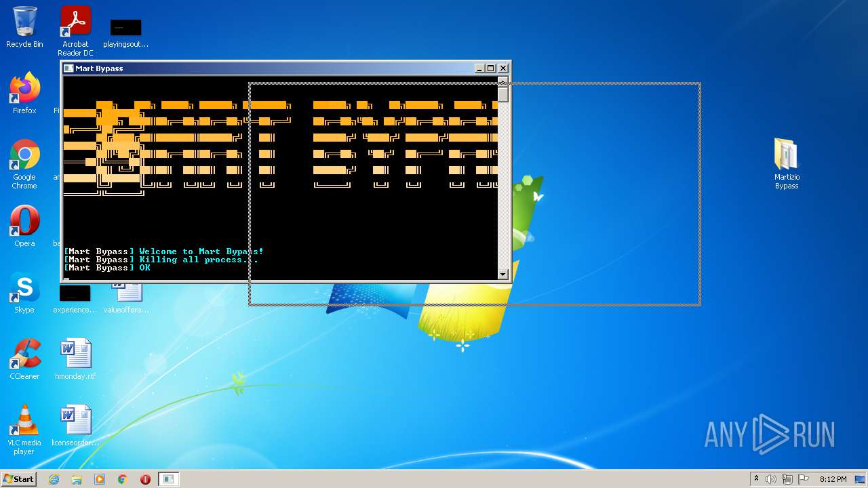Open Action Center flag icon
The image size is (868, 488).
[x=804, y=479]
